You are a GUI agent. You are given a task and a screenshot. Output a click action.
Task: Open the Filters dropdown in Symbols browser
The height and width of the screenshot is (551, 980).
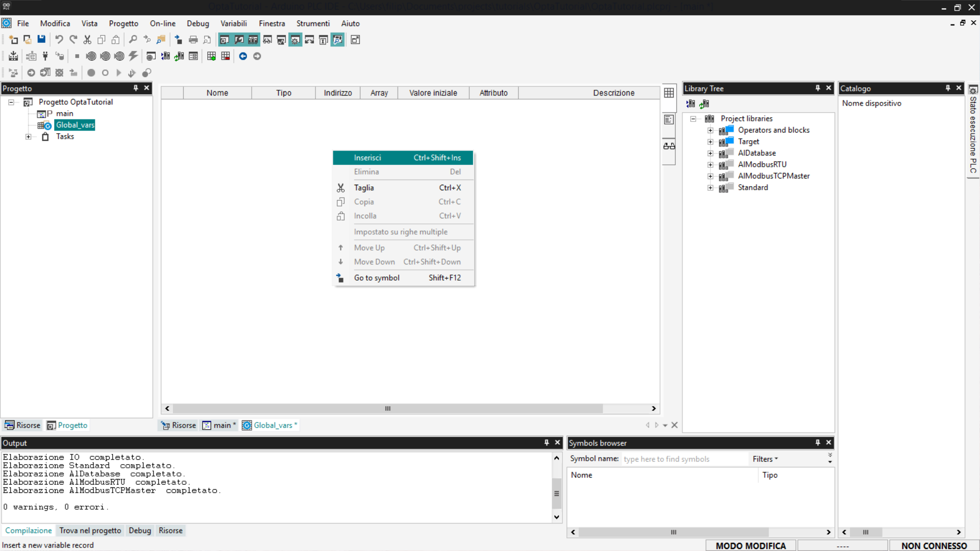click(765, 459)
